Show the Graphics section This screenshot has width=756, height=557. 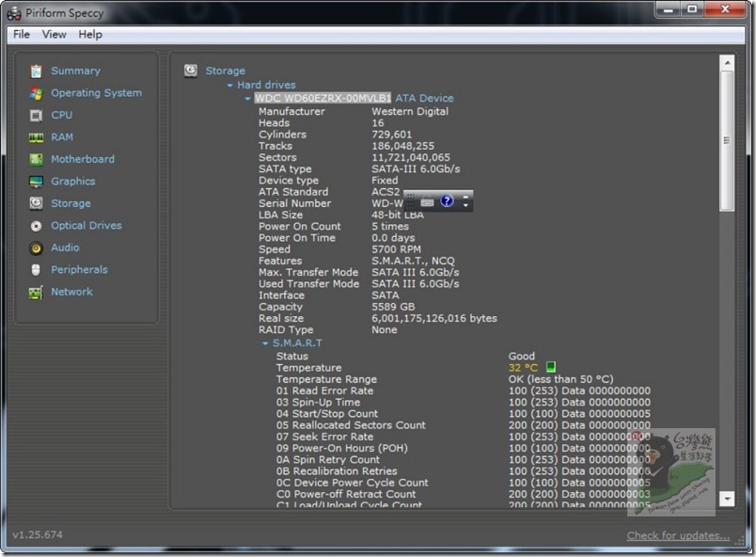click(x=73, y=182)
